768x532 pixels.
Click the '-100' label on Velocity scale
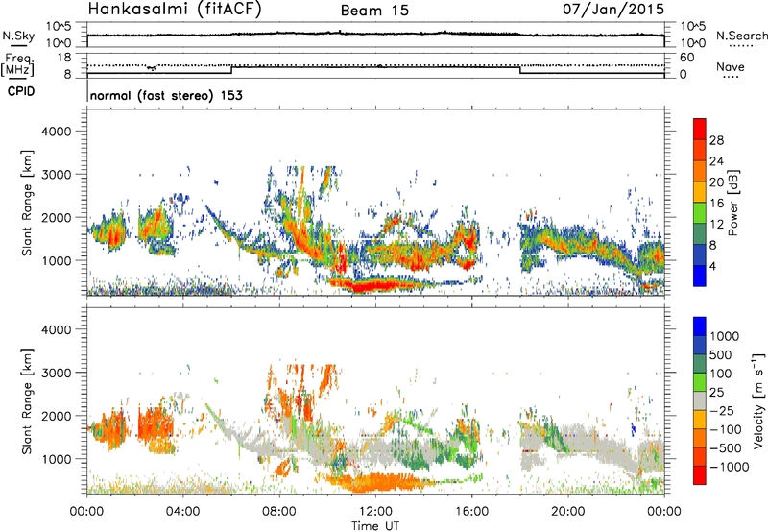coord(726,429)
